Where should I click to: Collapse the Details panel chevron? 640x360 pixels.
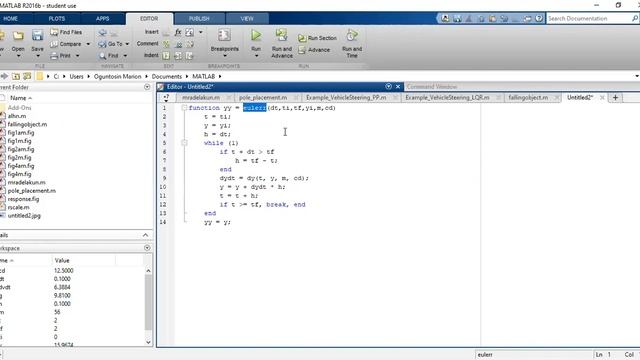145,235
